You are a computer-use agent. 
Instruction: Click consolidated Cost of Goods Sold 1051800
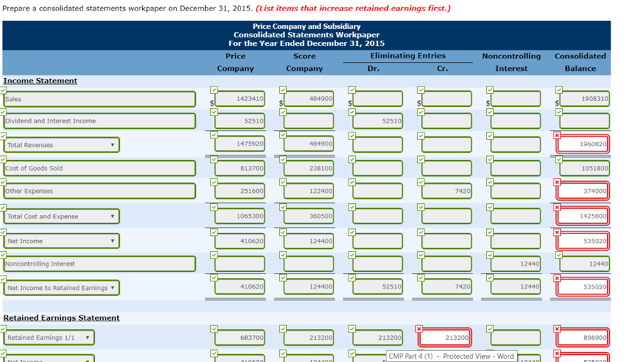(584, 168)
